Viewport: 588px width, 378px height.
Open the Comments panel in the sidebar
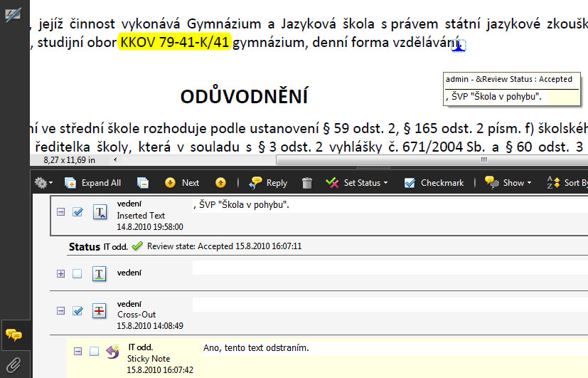click(x=14, y=335)
